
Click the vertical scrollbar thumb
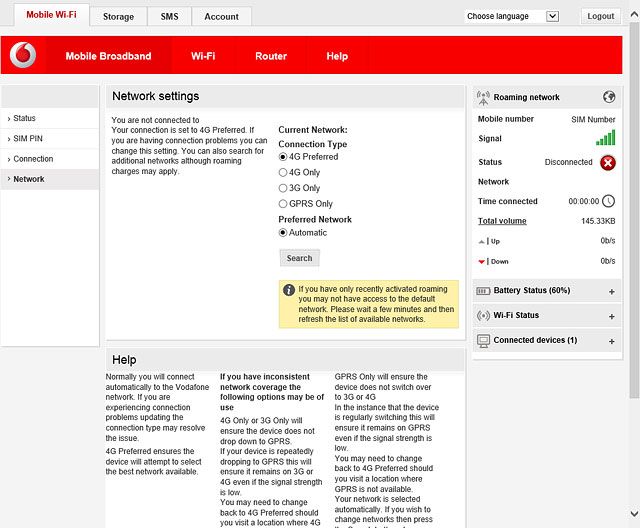(x=634, y=210)
